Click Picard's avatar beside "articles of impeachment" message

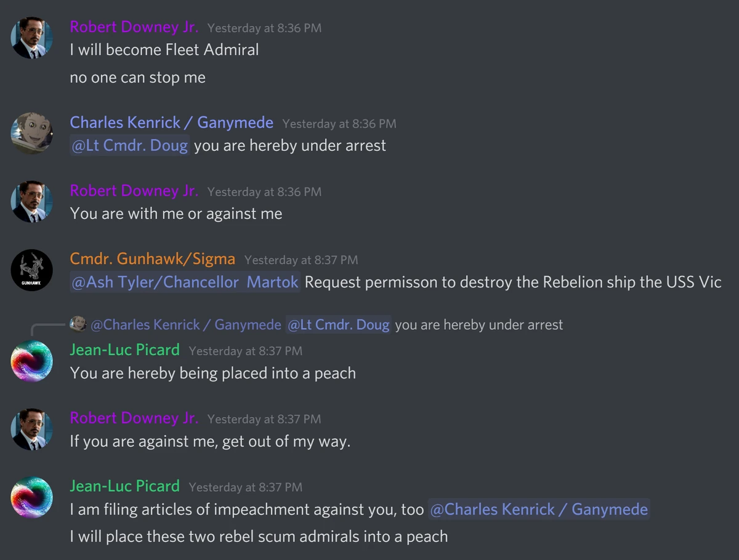[x=32, y=497]
